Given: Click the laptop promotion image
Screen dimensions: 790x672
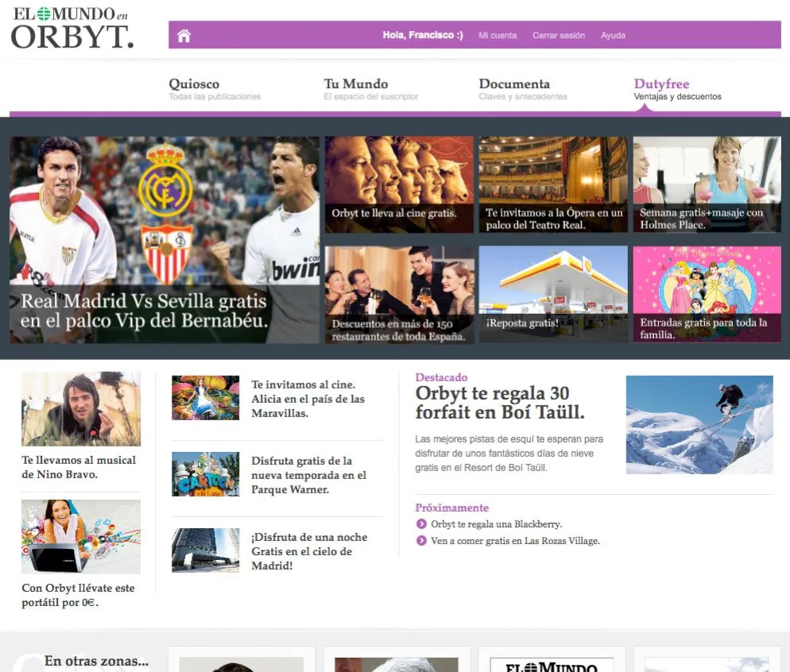Looking at the screenshot, I should [81, 537].
